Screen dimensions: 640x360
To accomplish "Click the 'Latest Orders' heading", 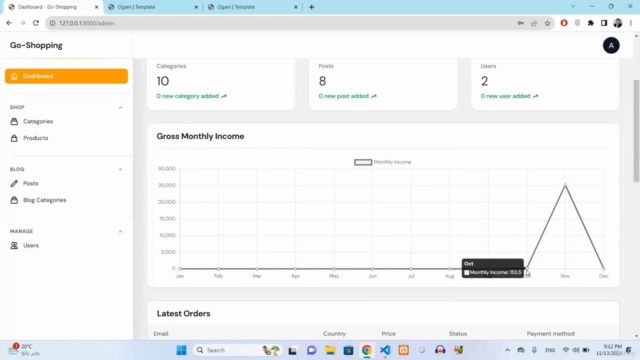I will 184,313.
